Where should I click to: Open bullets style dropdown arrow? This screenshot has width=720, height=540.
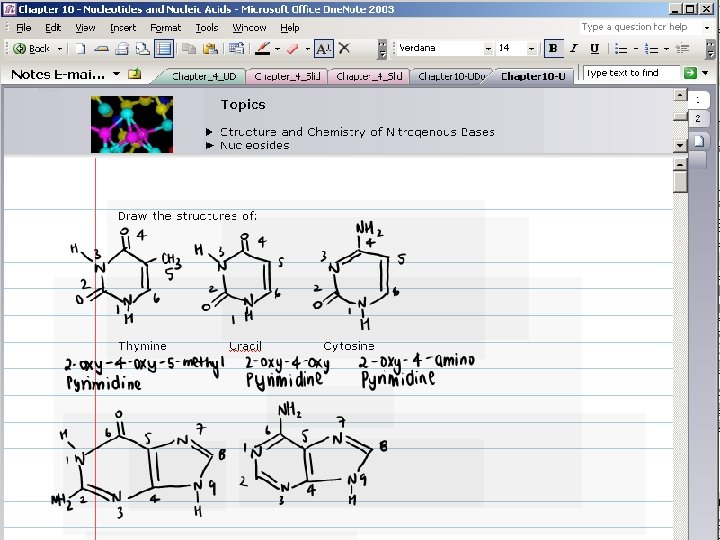(636, 49)
